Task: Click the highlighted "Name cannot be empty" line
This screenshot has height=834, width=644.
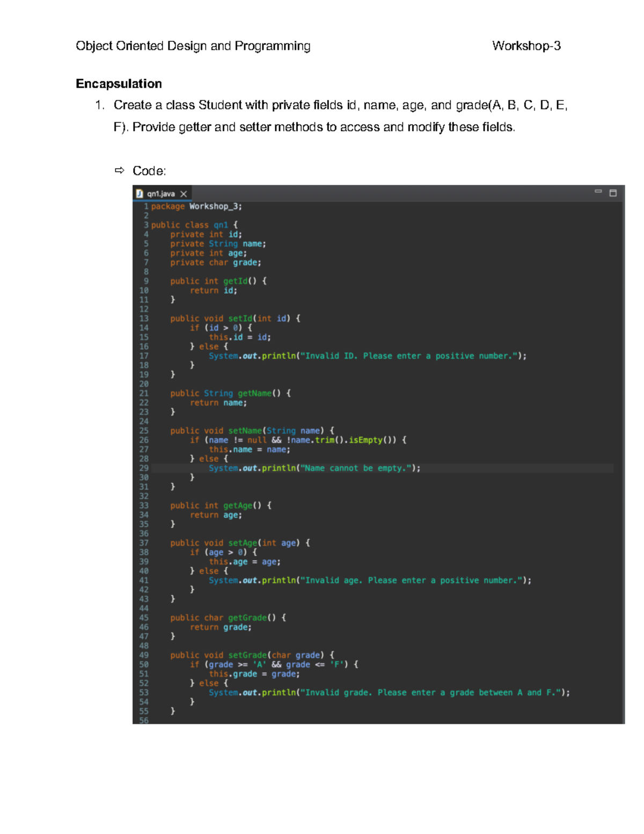Action: 313,468
